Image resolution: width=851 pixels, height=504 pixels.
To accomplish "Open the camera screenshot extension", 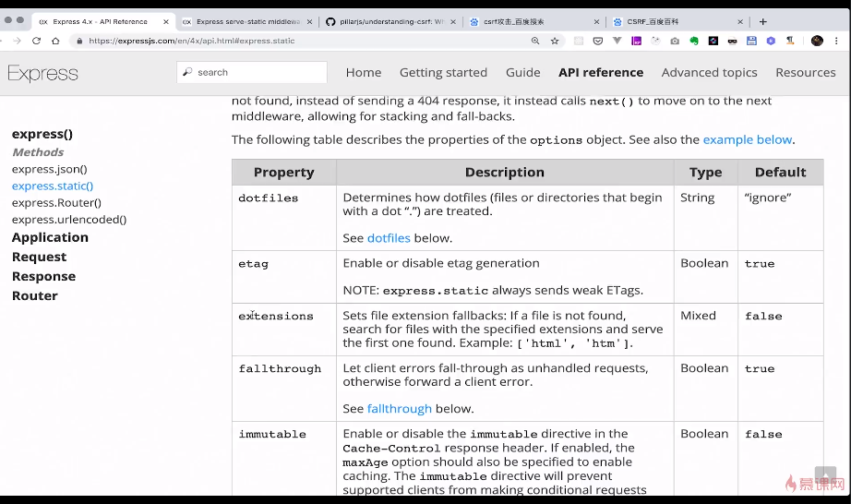I will (x=675, y=41).
